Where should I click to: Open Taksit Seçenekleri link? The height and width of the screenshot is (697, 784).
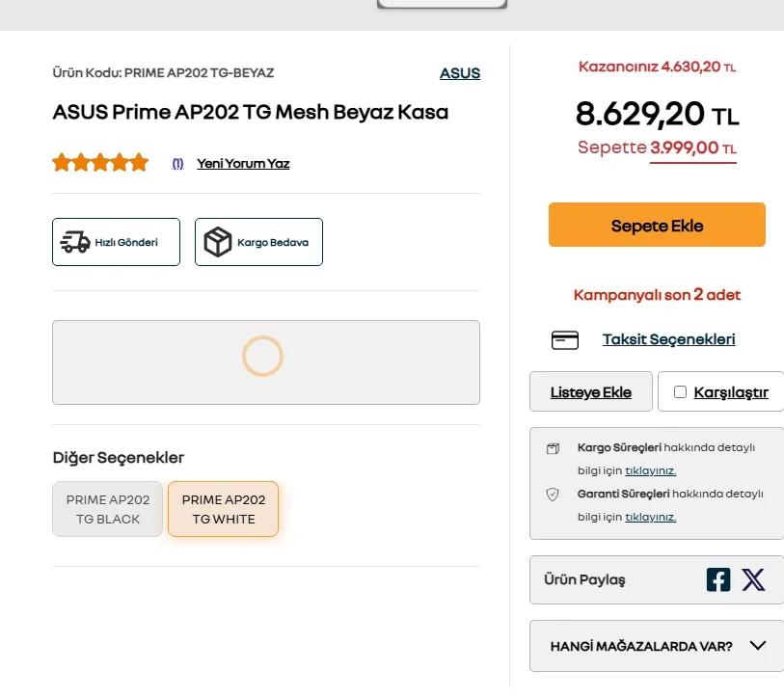668,339
